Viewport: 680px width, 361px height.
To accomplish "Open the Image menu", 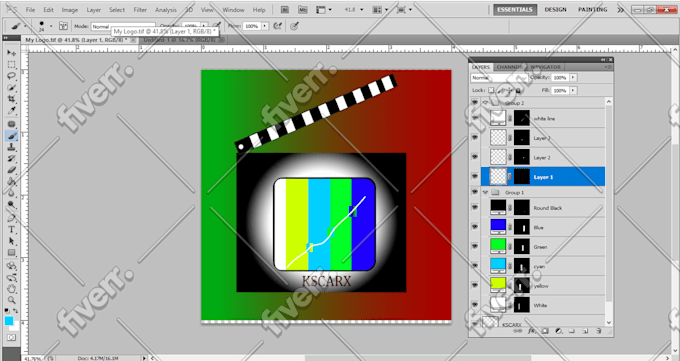I will tap(70, 10).
